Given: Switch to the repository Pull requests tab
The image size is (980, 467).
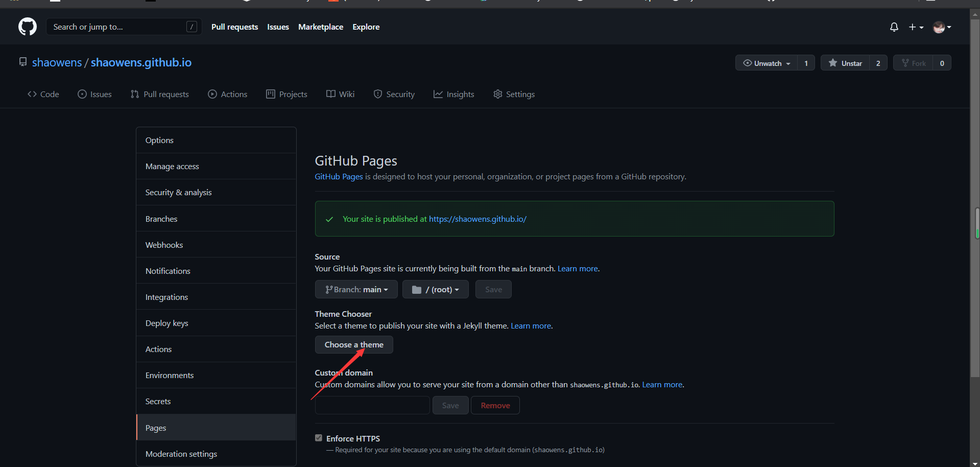Looking at the screenshot, I should (x=160, y=94).
